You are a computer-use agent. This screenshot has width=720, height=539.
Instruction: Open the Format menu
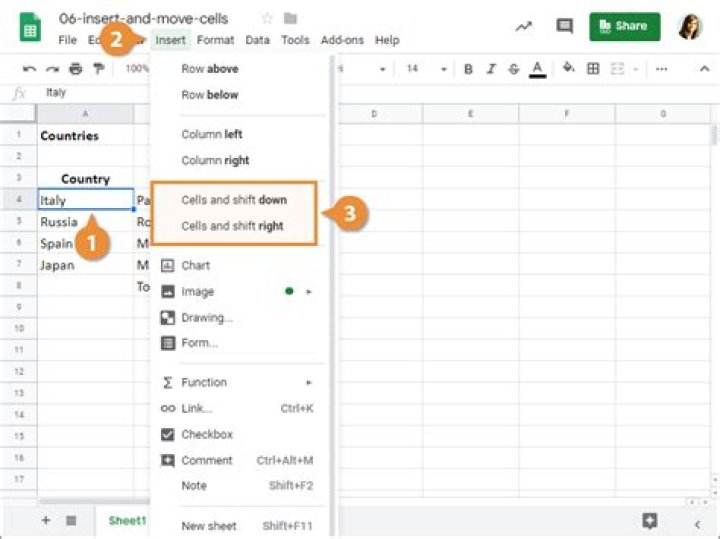point(215,40)
